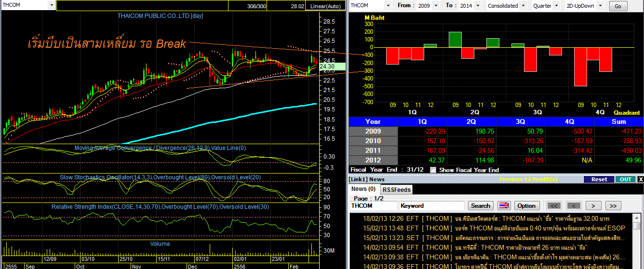The image size is (644, 269).
Task: Click the -313.26 cell for 2010 3Q
Action: (x=521, y=141)
